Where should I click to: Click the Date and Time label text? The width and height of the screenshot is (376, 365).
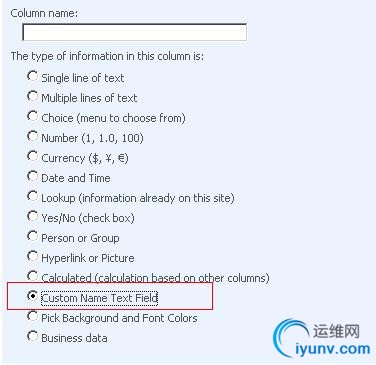click(x=76, y=178)
